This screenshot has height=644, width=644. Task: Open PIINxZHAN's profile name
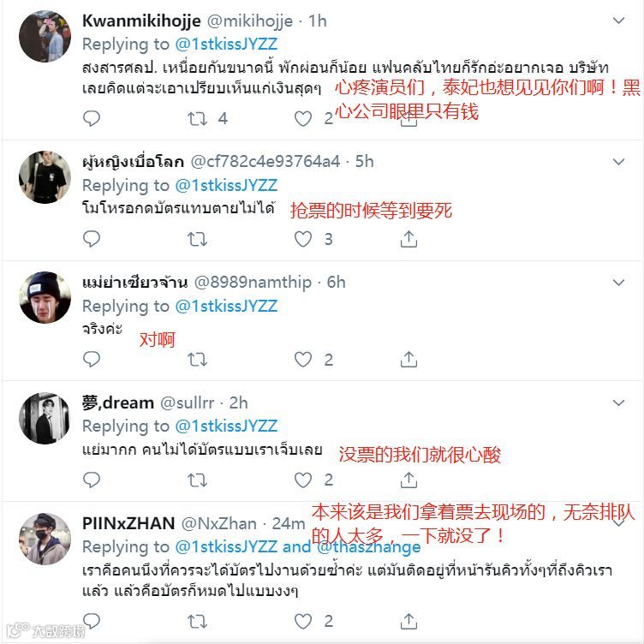coord(128,523)
